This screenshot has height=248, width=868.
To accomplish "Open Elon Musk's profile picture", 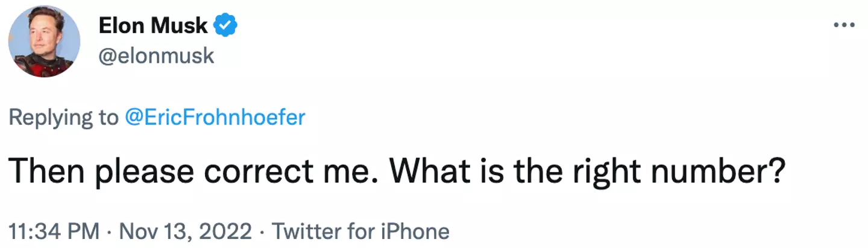I will coord(44,42).
